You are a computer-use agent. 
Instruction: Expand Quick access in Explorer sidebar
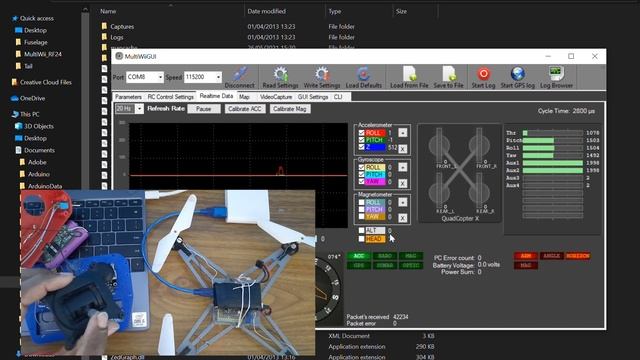click(36, 18)
